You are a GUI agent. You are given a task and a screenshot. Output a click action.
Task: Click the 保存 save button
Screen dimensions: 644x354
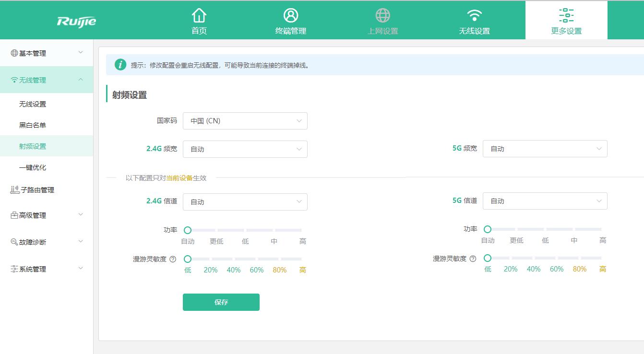click(221, 302)
